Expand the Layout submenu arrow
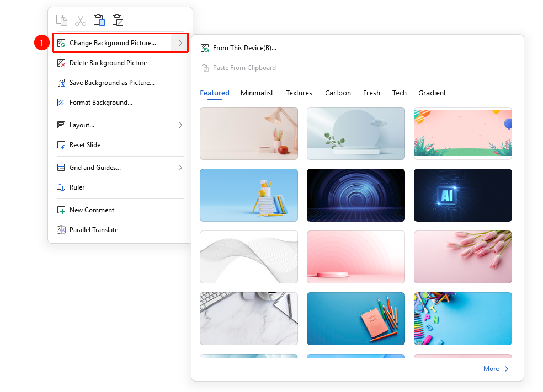The width and height of the screenshot is (543, 392). coord(180,125)
